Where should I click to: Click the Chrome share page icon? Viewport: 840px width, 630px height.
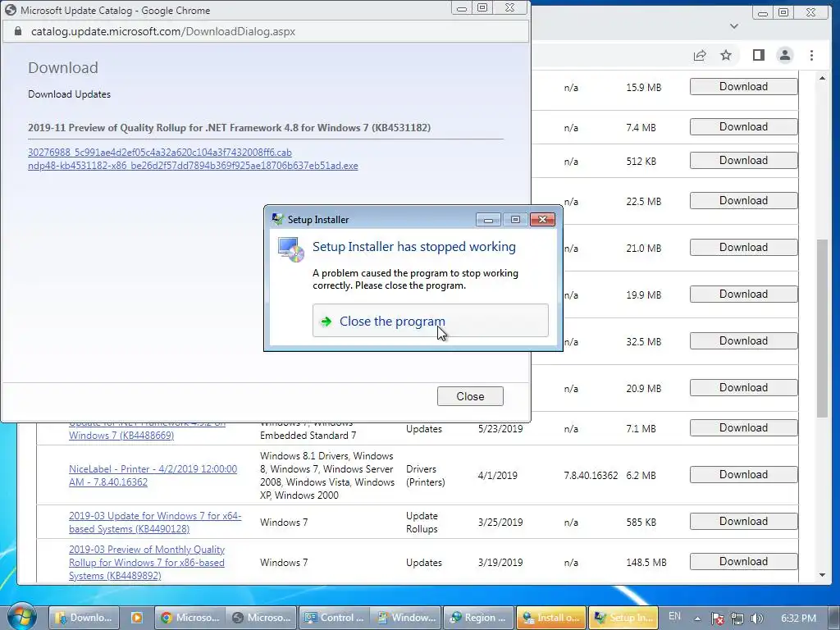(700, 55)
